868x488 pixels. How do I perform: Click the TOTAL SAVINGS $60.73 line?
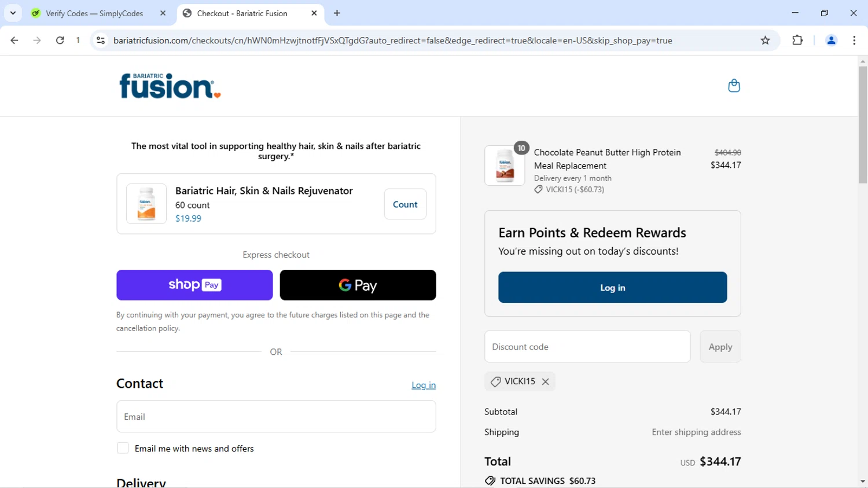540,481
